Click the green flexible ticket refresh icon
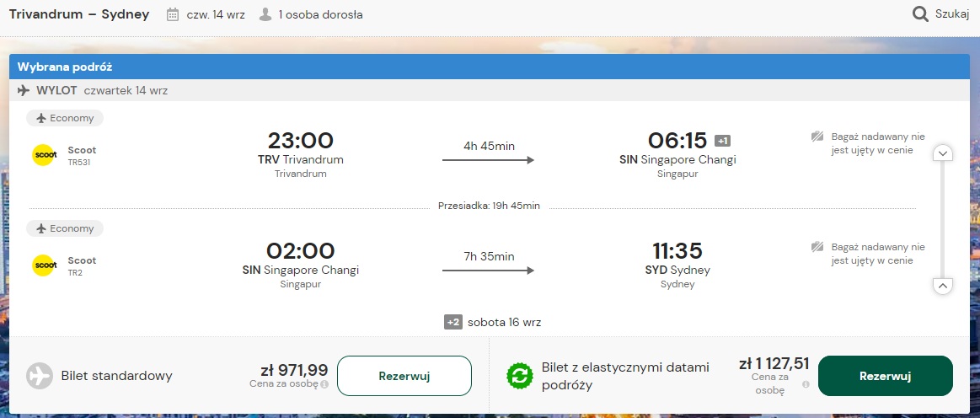The width and height of the screenshot is (980, 418). click(x=519, y=376)
